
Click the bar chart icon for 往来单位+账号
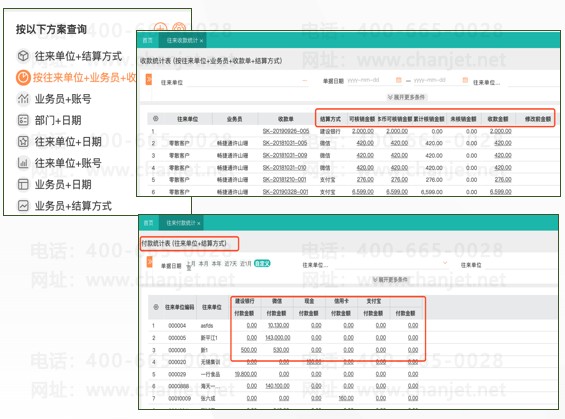point(23,163)
